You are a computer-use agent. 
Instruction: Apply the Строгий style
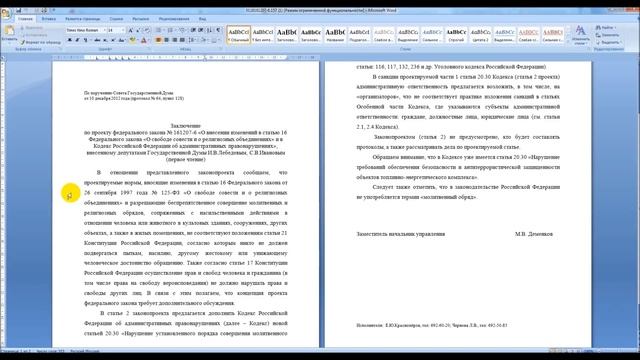tap(456, 35)
